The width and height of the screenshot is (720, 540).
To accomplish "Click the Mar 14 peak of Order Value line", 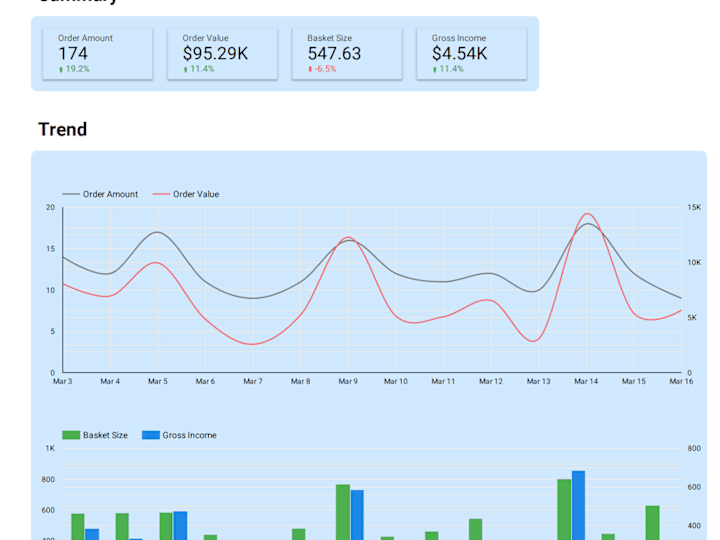I will [587, 214].
